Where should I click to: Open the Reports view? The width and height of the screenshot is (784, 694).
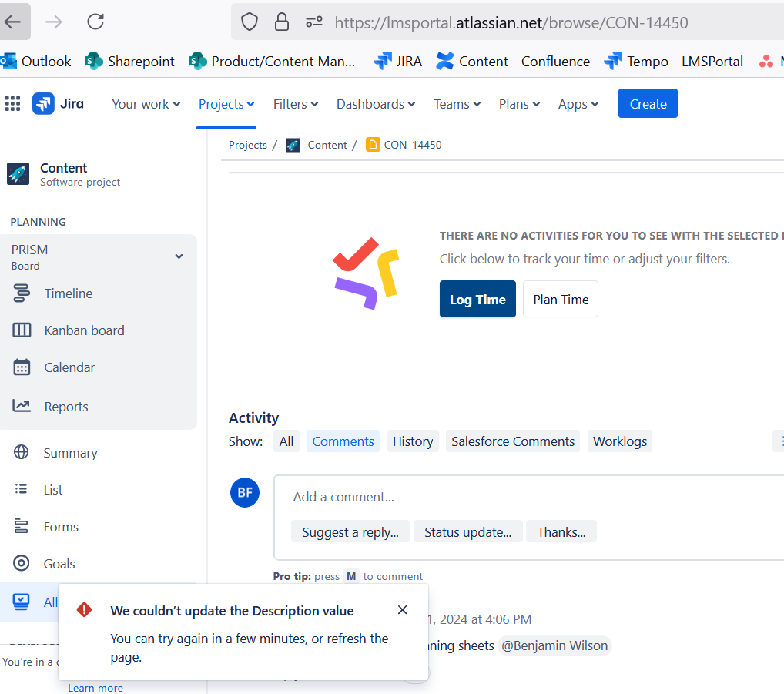pos(66,406)
